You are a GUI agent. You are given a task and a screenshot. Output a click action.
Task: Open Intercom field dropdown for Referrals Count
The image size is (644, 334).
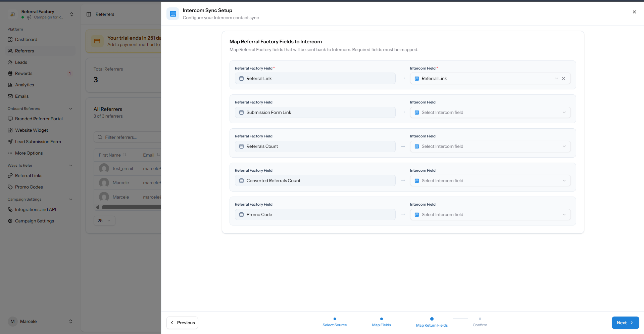(490, 147)
